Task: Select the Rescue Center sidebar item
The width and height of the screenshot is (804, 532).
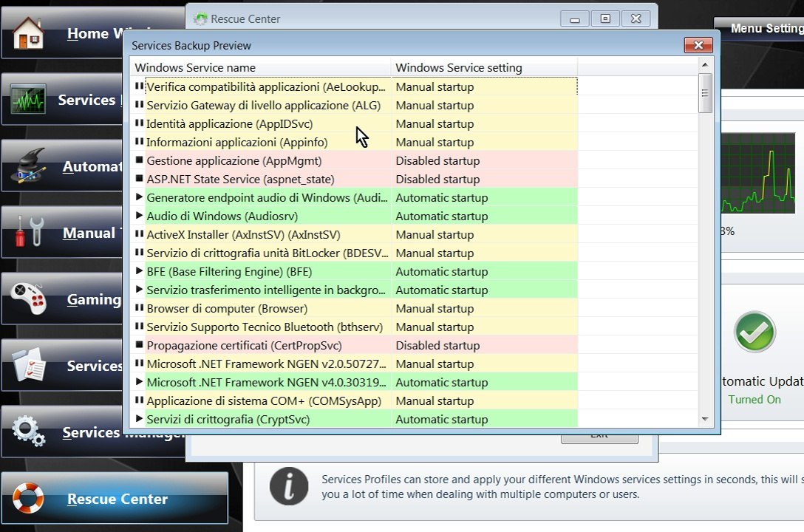Action: (115, 498)
